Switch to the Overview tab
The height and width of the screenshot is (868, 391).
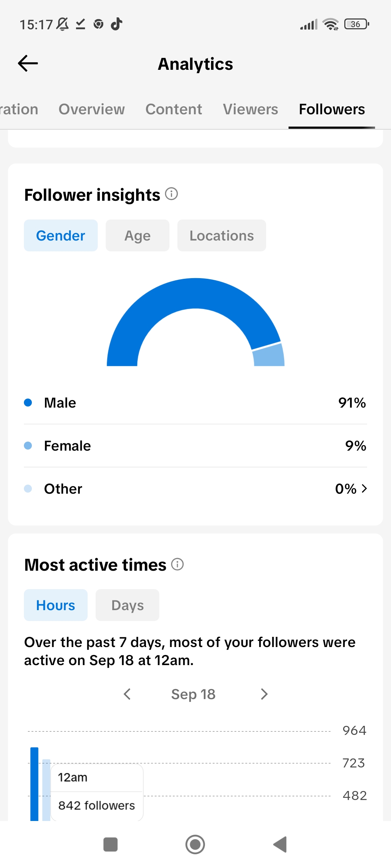[x=92, y=109]
